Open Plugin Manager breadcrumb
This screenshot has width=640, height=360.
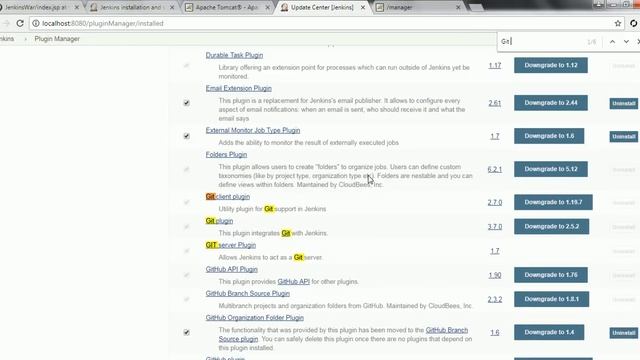click(57, 39)
